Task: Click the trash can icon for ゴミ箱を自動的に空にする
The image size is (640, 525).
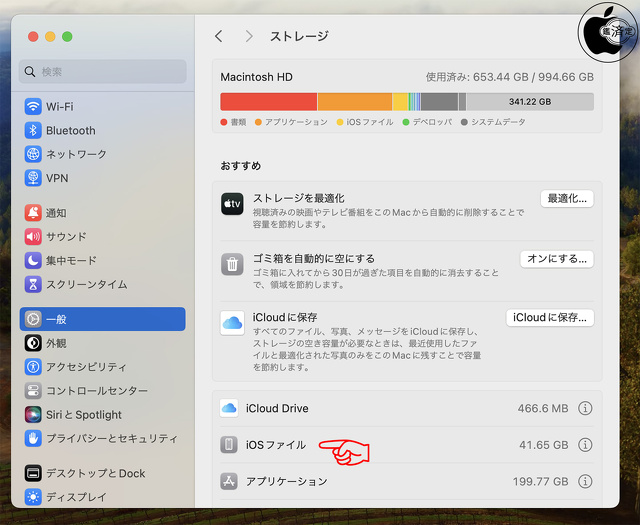Action: pos(232,264)
